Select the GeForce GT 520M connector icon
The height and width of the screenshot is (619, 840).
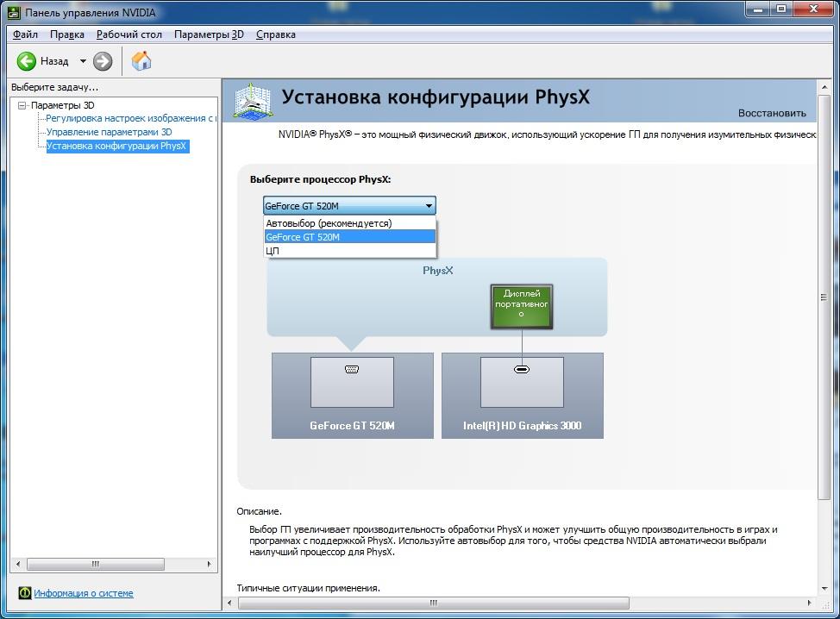352,370
